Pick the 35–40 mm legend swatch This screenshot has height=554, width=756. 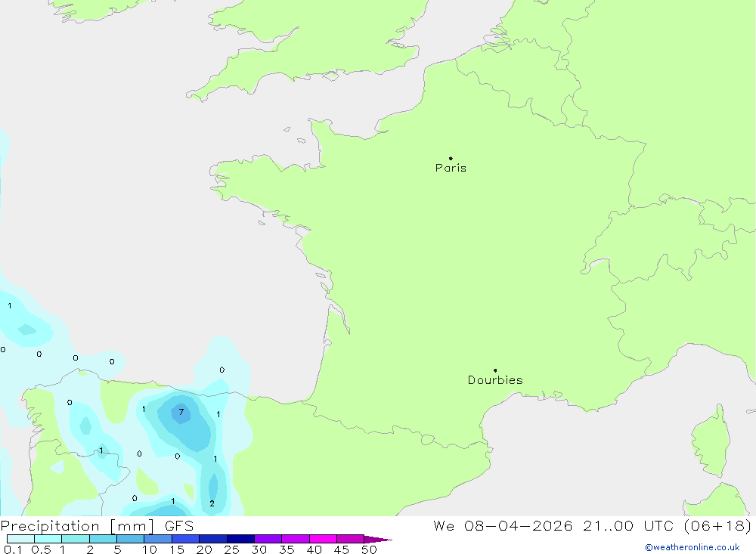click(x=296, y=539)
